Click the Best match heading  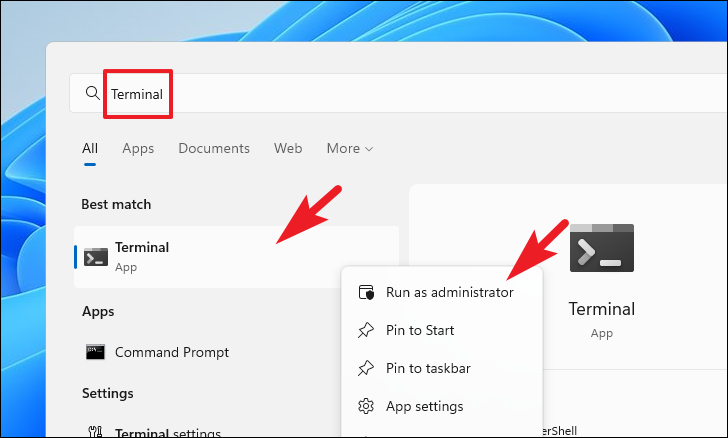click(x=116, y=204)
